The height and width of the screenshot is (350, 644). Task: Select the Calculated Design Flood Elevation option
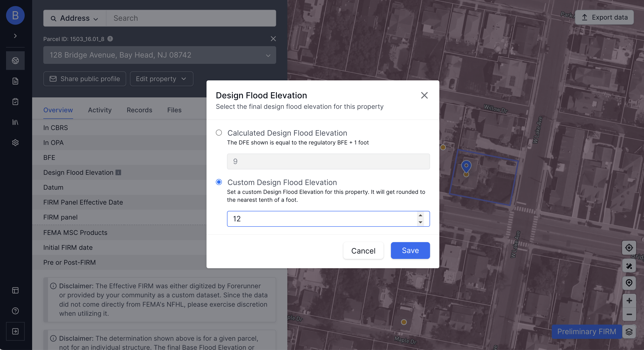coord(219,133)
